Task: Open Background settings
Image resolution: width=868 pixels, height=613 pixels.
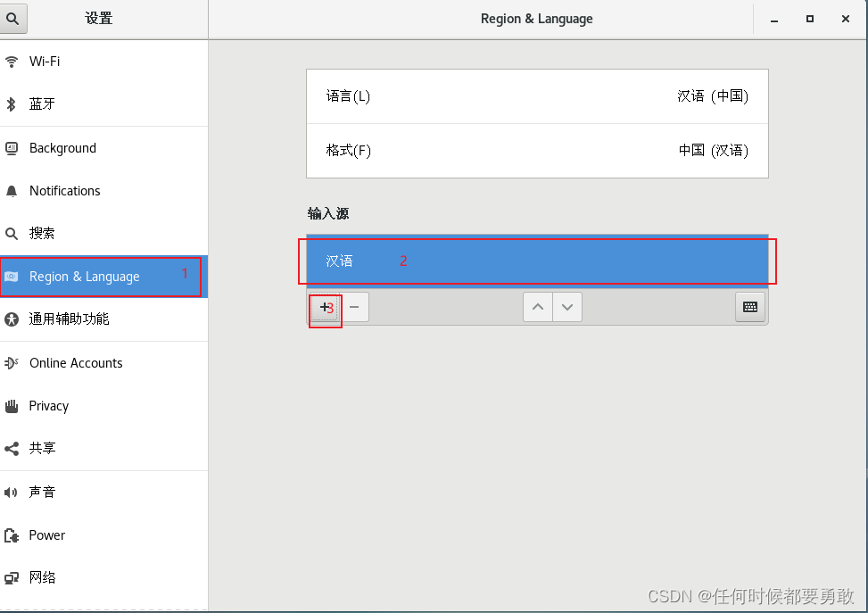Action: coord(104,148)
